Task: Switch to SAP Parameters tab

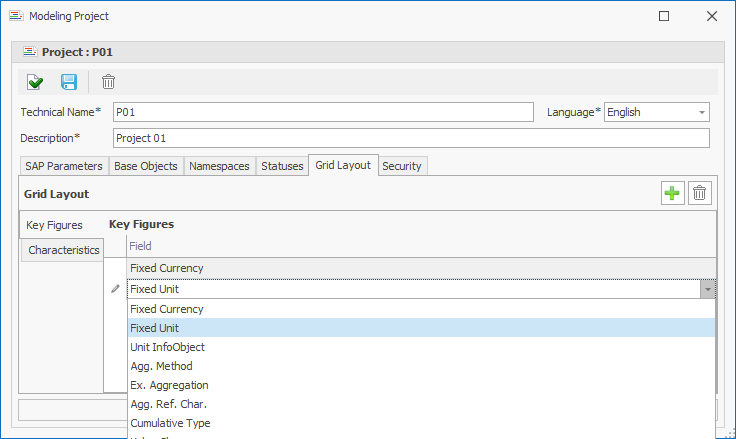Action: (64, 166)
